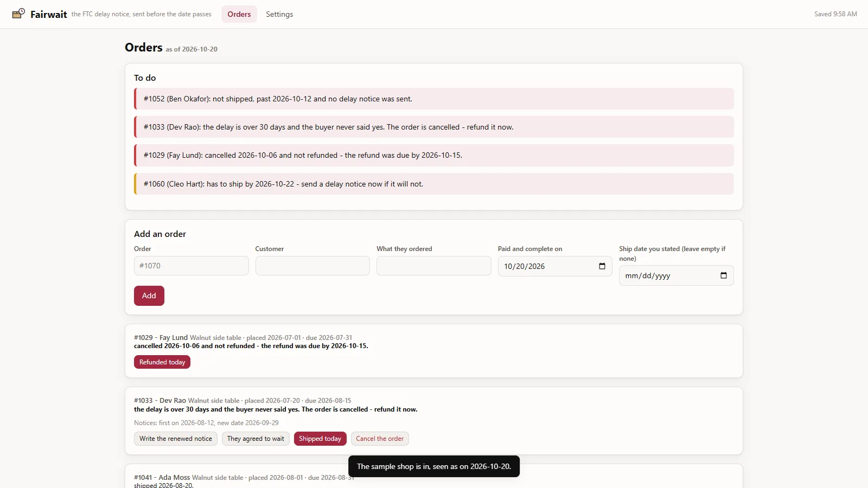Select the #1033 Dev Rao to-do alert
This screenshot has width=868, height=488.
pos(434,127)
